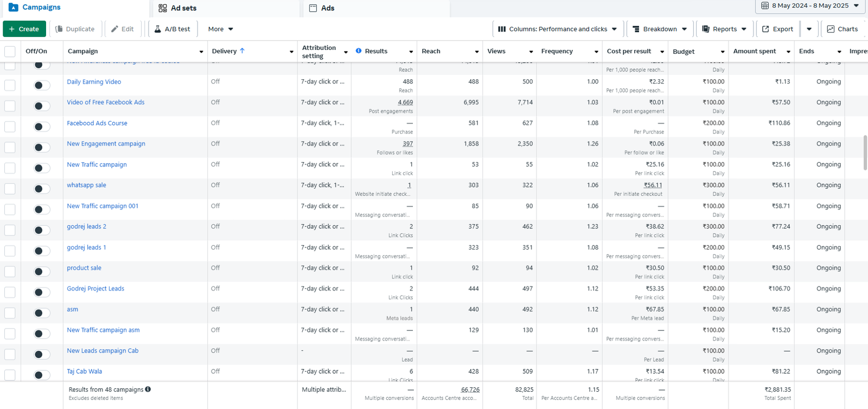Click the vertical scrollbar thumb
Screen dimensions: 868x409
pos(865,153)
